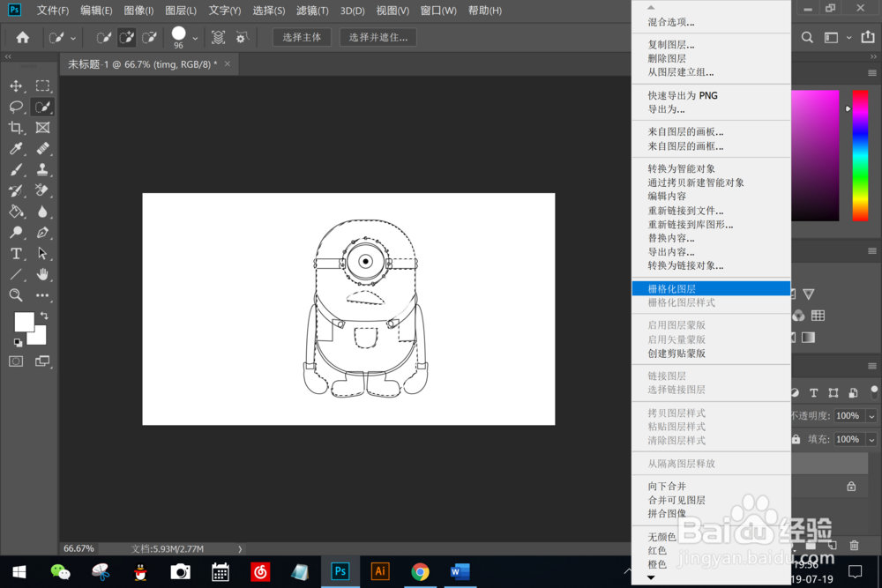882x588 pixels.
Task: Select the Healing Brush tool
Action: (x=42, y=148)
